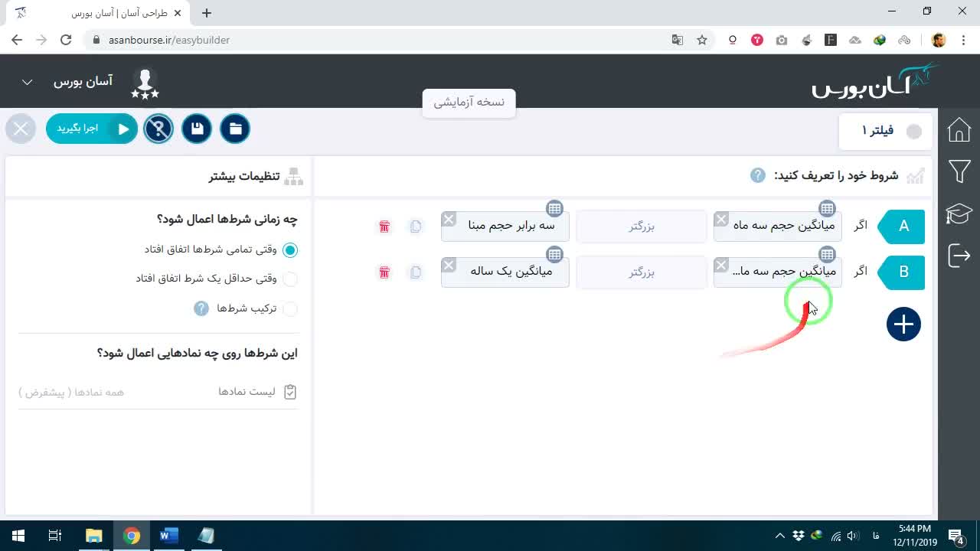Bookmark this page with the star icon
Screen dimensions: 980x551
701,40
